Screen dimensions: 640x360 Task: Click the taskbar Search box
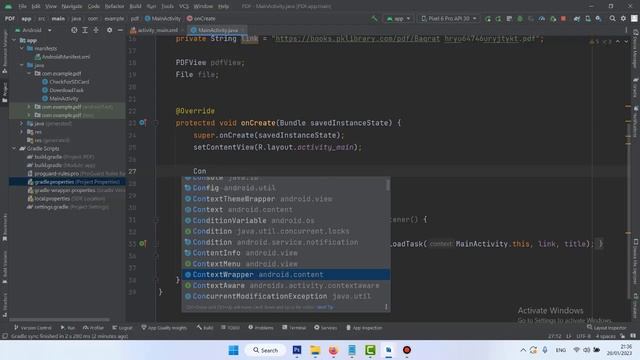coord(265,350)
